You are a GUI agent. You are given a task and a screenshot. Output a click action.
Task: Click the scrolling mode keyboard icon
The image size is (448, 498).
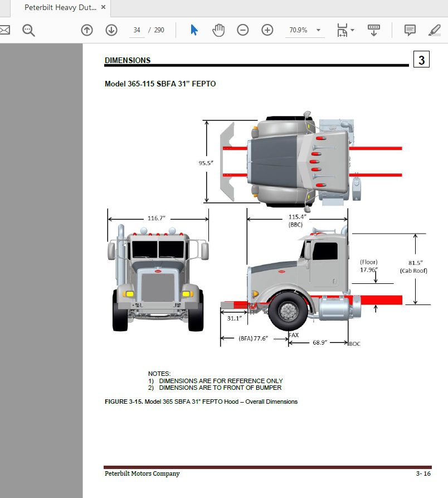click(373, 30)
